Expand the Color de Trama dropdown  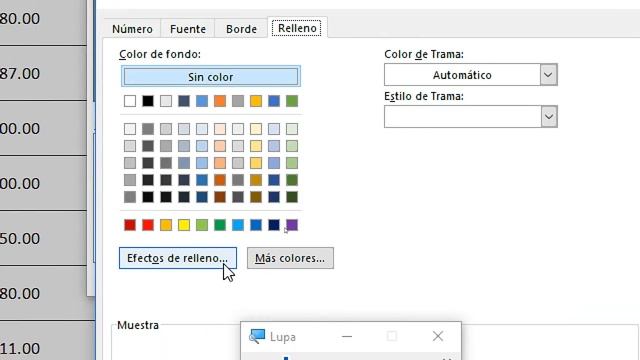tap(549, 75)
